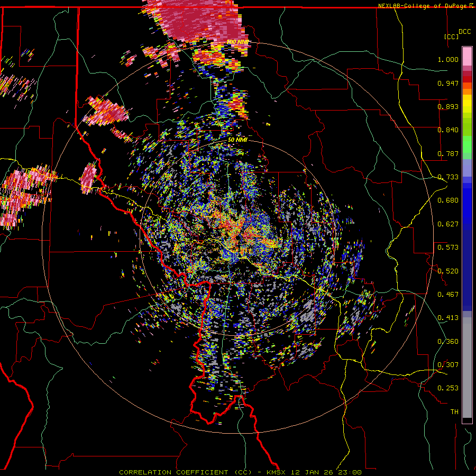The width and height of the screenshot is (476, 476).
Task: Pick the gray color band beside 0.307
Action: point(467,368)
